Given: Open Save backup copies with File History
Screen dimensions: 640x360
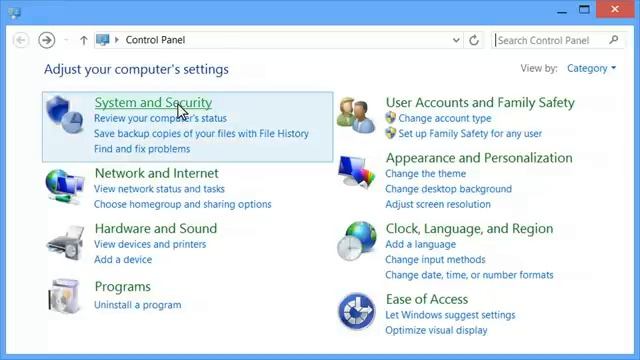Looking at the screenshot, I should (x=201, y=133).
